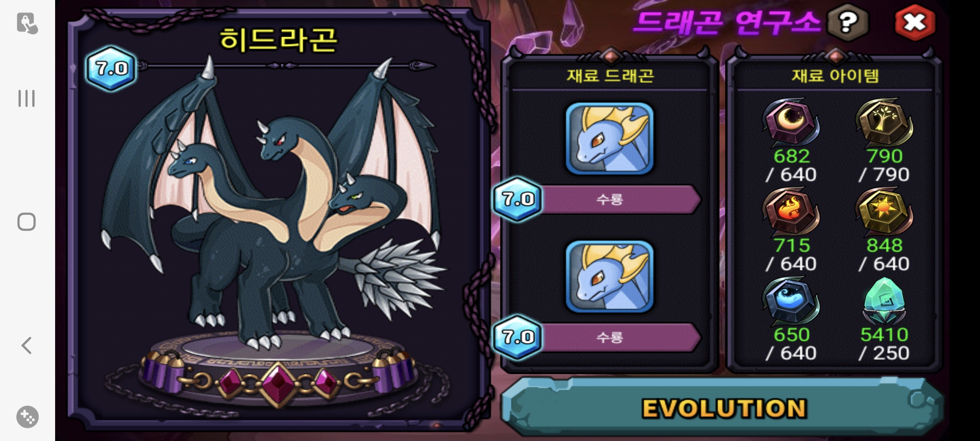Click the question mark help icon
The height and width of the screenshot is (441, 980).
pyautogui.click(x=848, y=22)
